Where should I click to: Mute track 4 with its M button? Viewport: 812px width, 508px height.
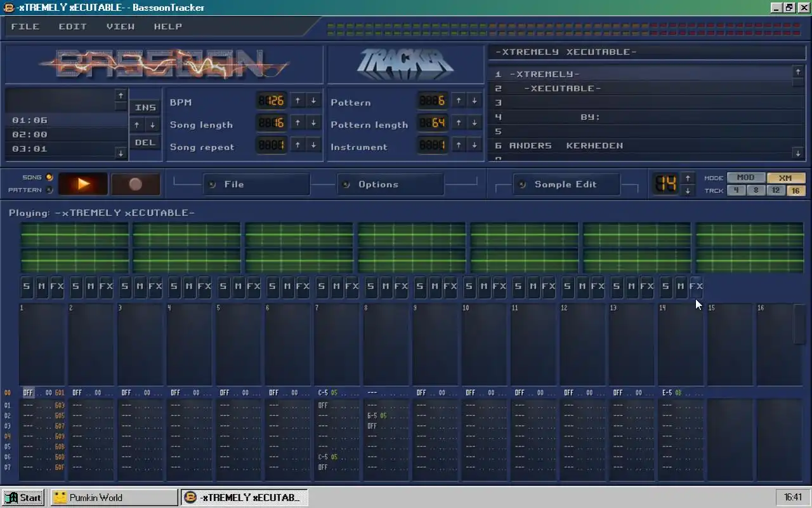tap(189, 286)
